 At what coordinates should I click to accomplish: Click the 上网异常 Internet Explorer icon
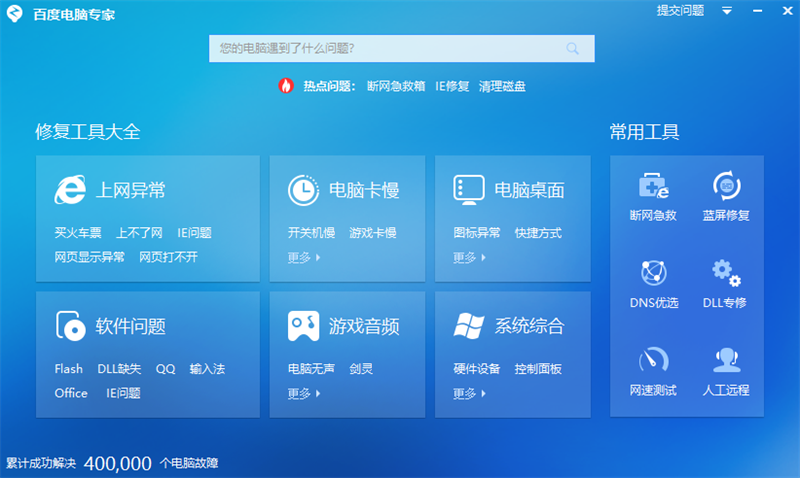(x=69, y=190)
